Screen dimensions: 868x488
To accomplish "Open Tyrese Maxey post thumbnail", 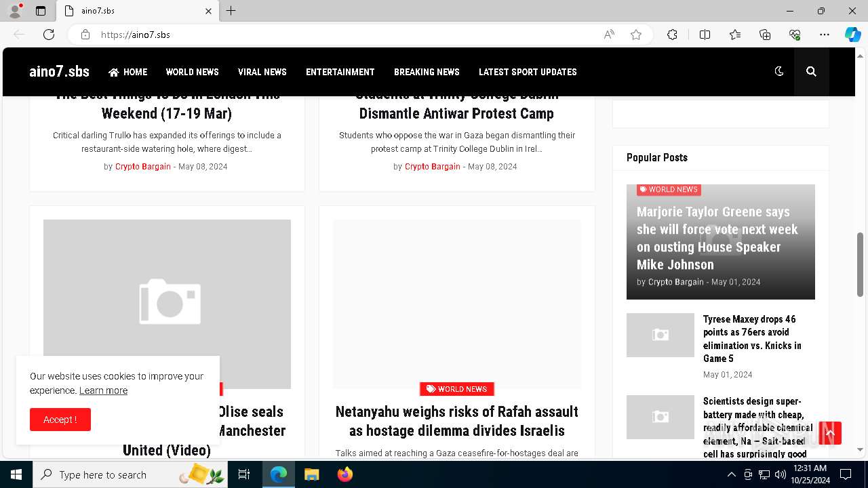I will (x=660, y=335).
